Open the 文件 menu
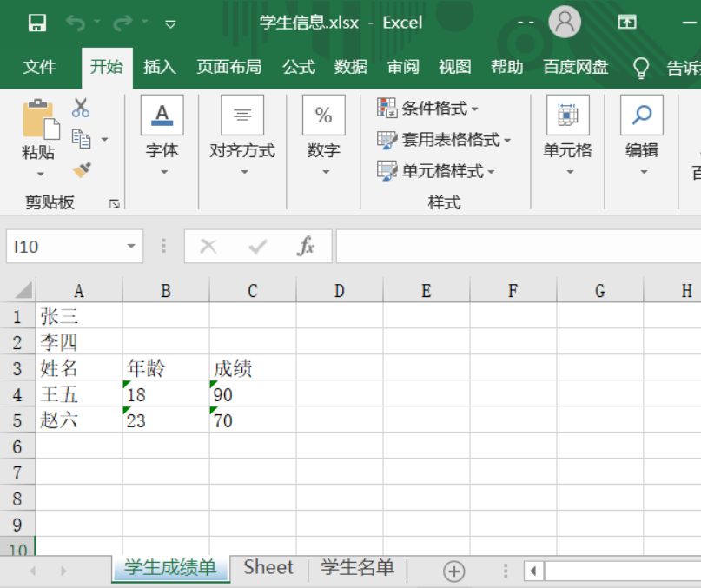This screenshot has width=701, height=588. pos(39,67)
